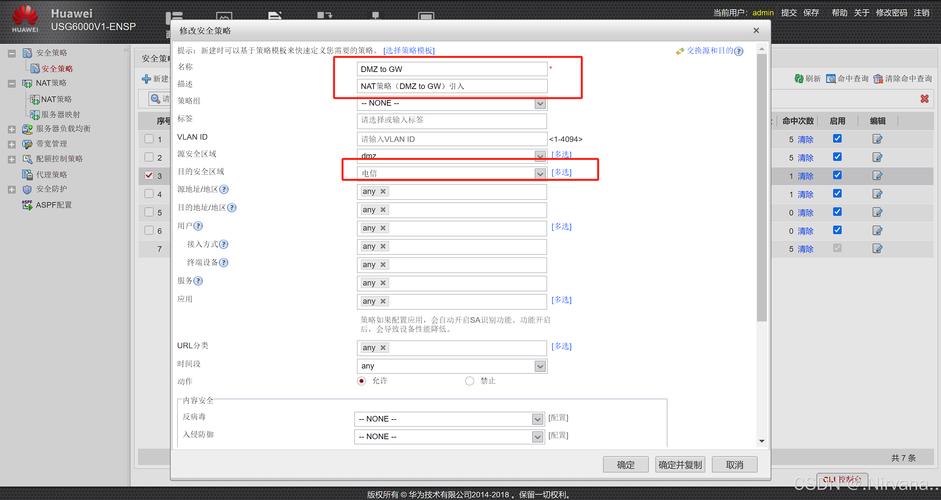Screen dimensions: 941x500
Task: Toggle 启用 checkbox for row 3
Action: click(837, 175)
